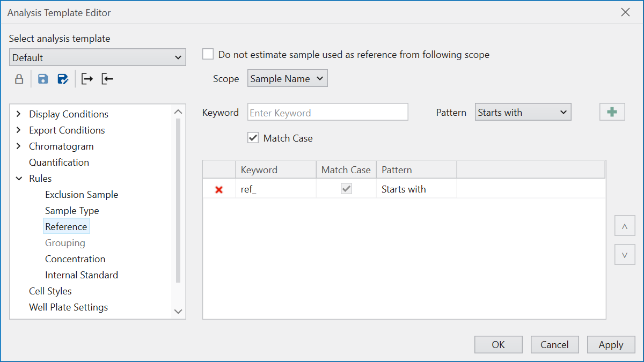The height and width of the screenshot is (362, 644).
Task: Click the save-as template icon with pencil
Action: pos(63,79)
